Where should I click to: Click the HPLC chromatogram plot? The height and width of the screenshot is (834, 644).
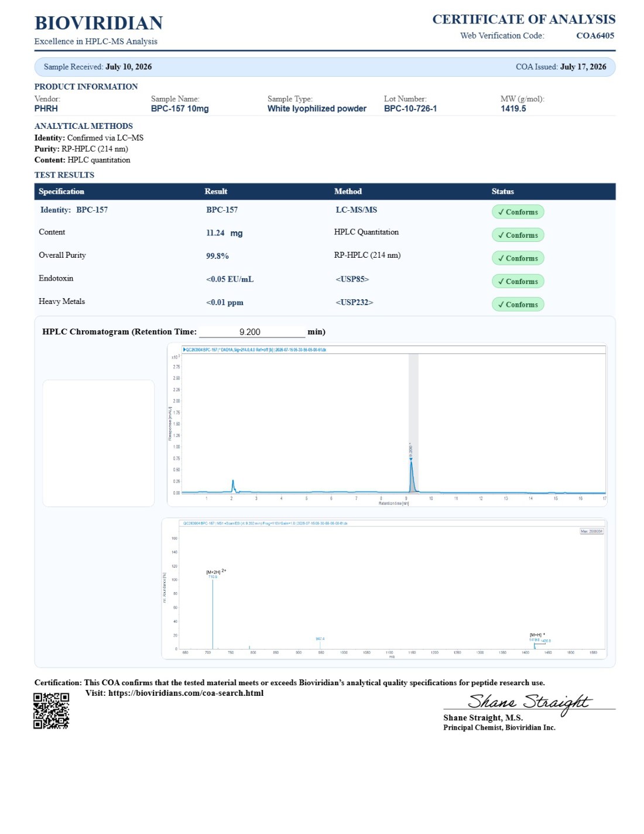tap(387, 425)
